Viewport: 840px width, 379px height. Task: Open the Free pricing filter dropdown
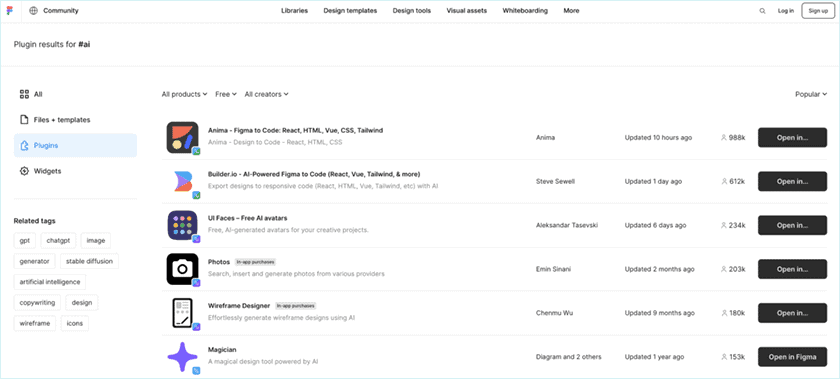226,94
